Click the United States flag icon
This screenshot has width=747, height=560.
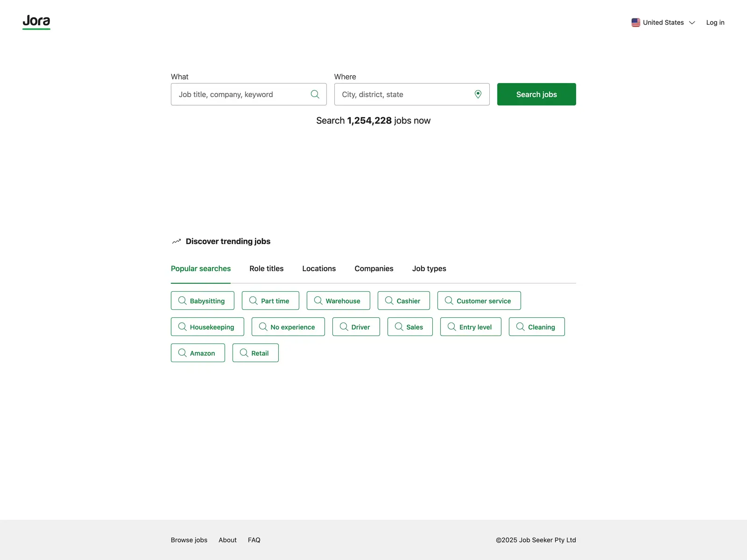[636, 22]
